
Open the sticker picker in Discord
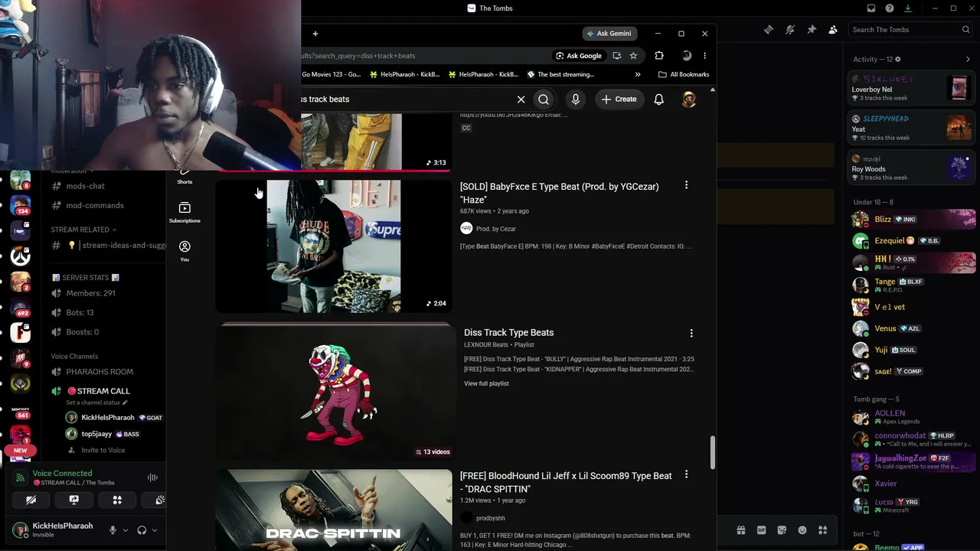(x=782, y=530)
